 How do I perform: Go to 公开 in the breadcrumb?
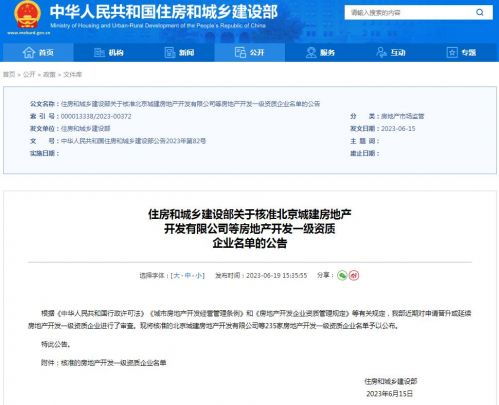29,74
